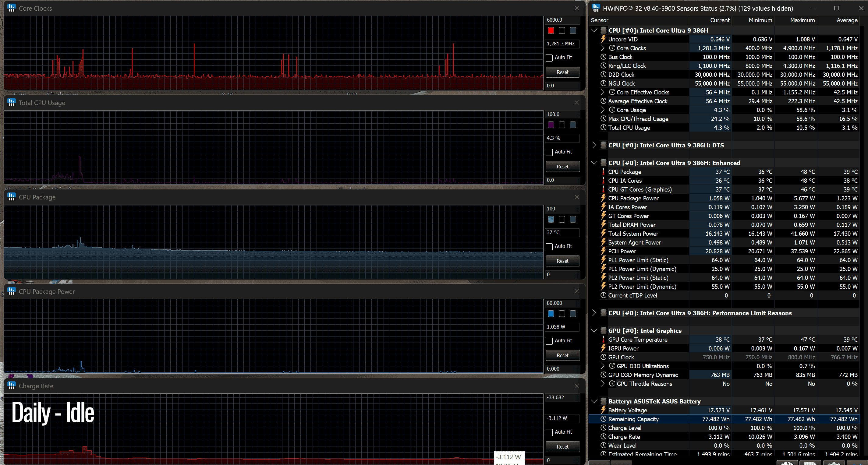
Task: Expand the CPU DTS sensor group
Action: pos(594,145)
